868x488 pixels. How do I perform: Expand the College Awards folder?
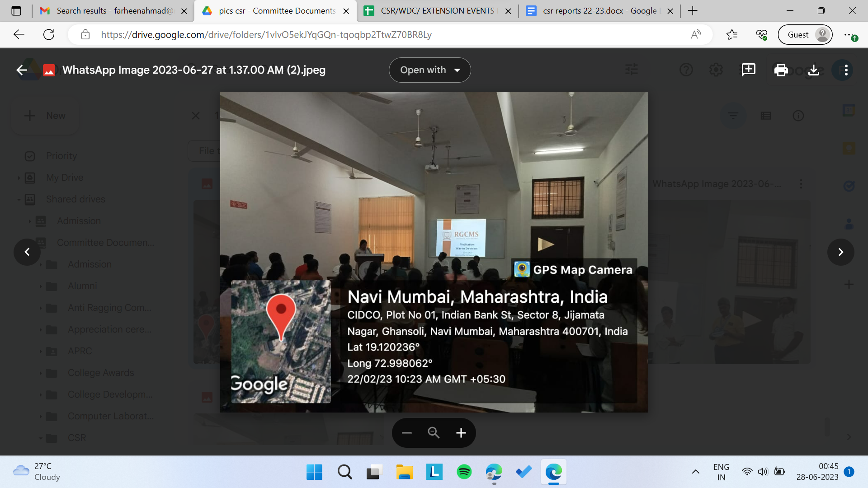click(41, 373)
